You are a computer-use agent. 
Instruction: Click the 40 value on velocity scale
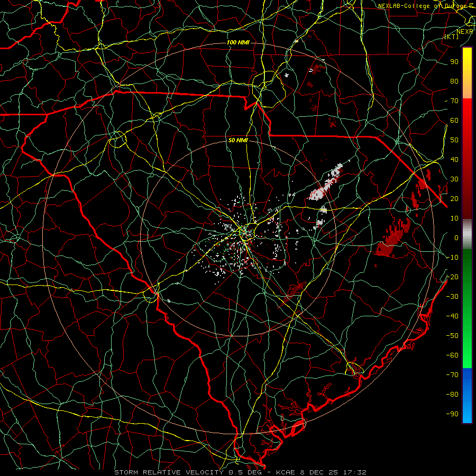coord(454,160)
